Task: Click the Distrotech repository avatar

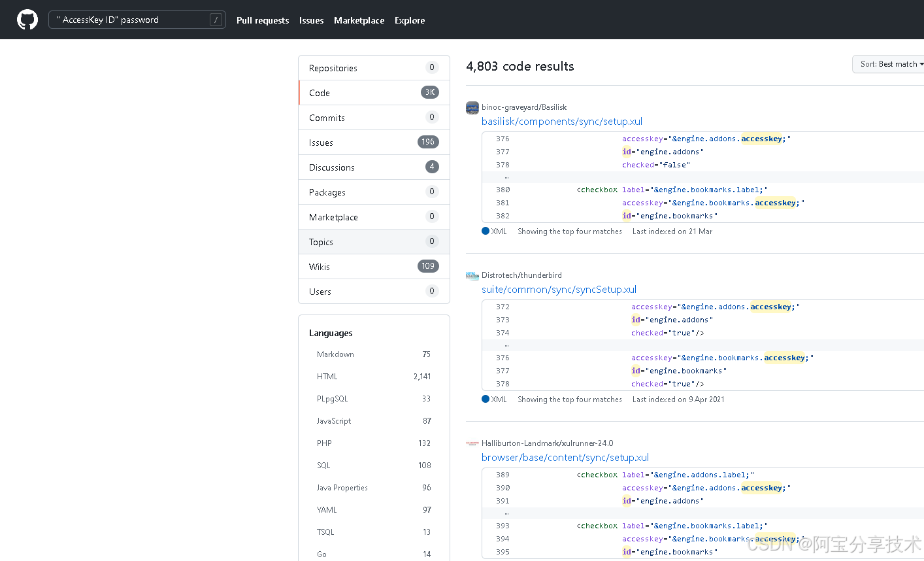Action: pos(472,276)
